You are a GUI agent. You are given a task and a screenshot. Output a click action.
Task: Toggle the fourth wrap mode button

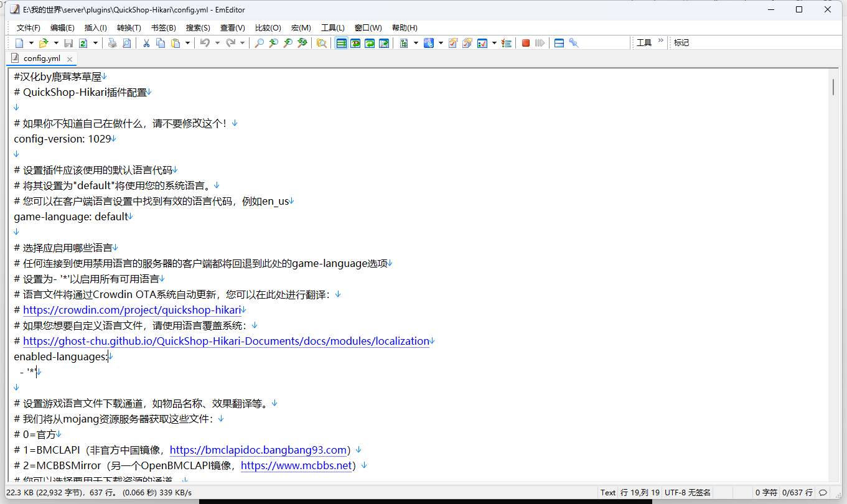[x=384, y=43]
